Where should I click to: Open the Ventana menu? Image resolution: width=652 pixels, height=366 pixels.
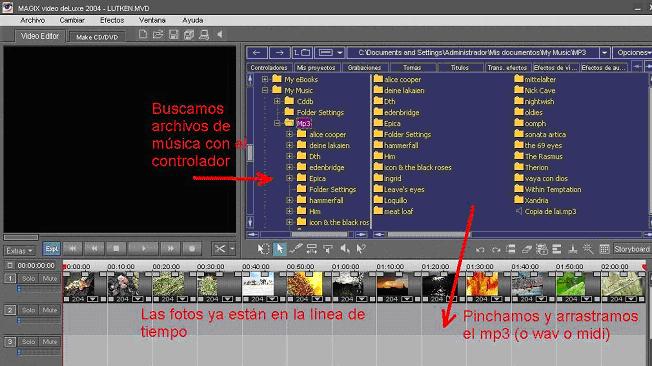[x=152, y=20]
